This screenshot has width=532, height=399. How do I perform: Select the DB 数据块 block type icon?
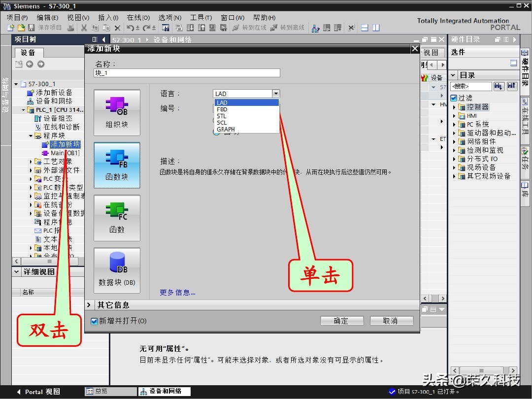[x=117, y=270]
